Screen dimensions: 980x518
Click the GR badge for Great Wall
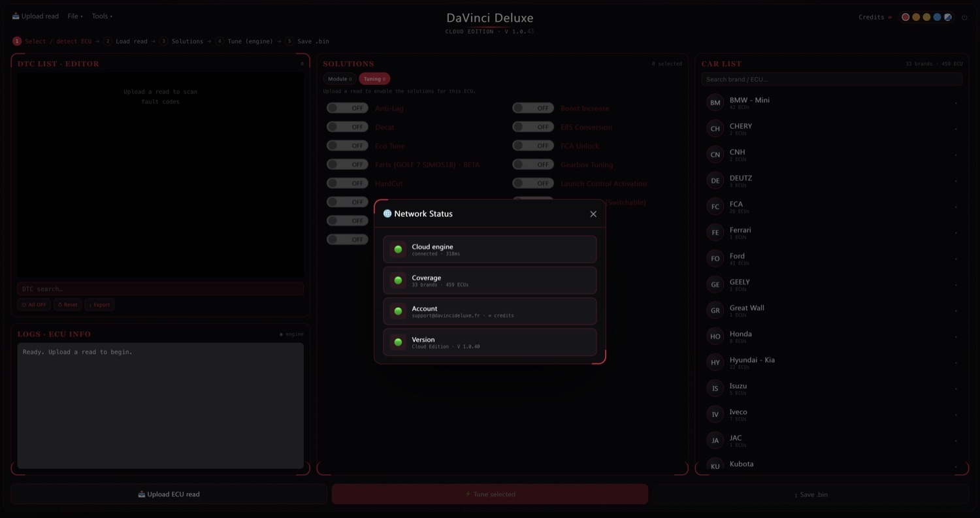715,310
